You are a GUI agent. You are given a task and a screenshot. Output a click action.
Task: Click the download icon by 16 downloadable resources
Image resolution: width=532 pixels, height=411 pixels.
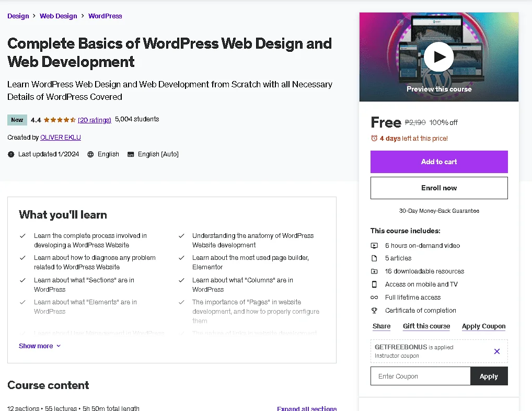click(374, 271)
